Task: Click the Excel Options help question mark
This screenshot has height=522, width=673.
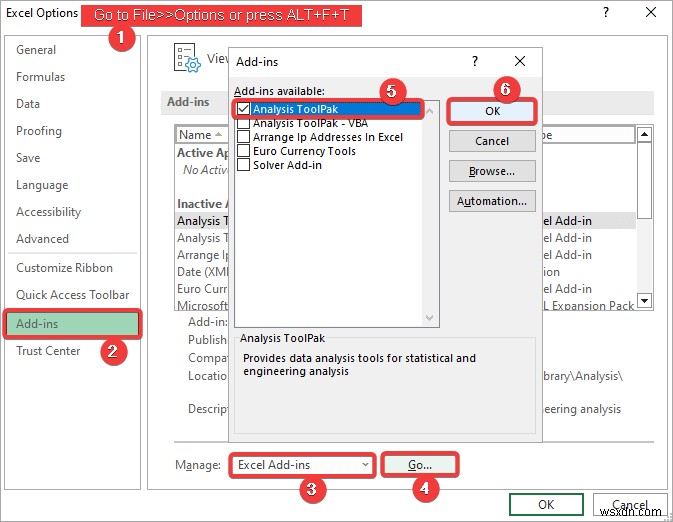Action: (606, 12)
